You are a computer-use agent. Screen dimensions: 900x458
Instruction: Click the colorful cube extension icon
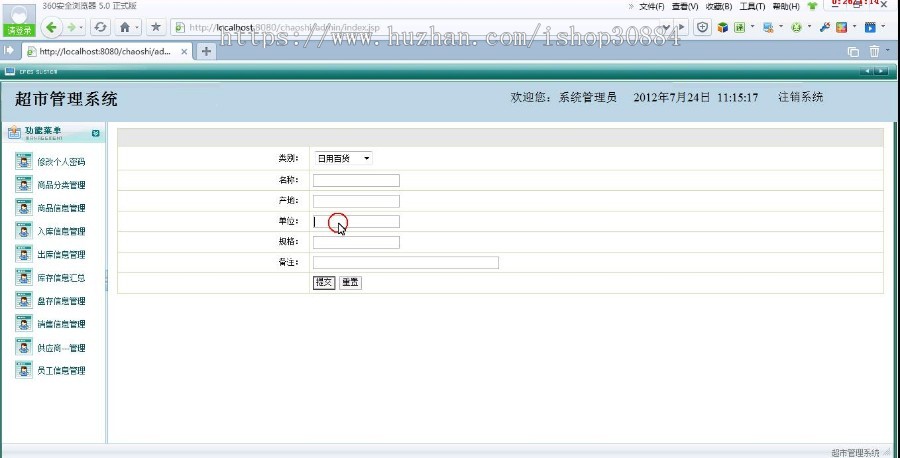click(x=722, y=27)
